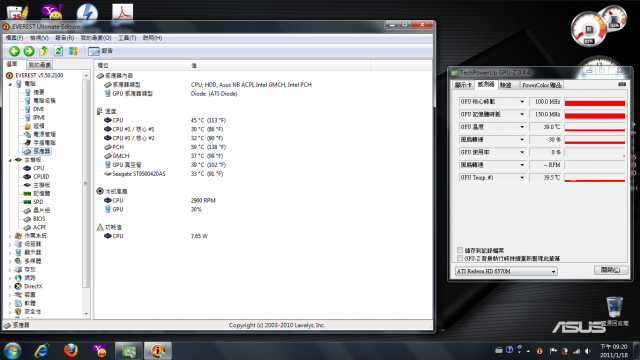Refresh the EVEREST page with the toolbar icon
This screenshot has width=640, height=360.
58,51
